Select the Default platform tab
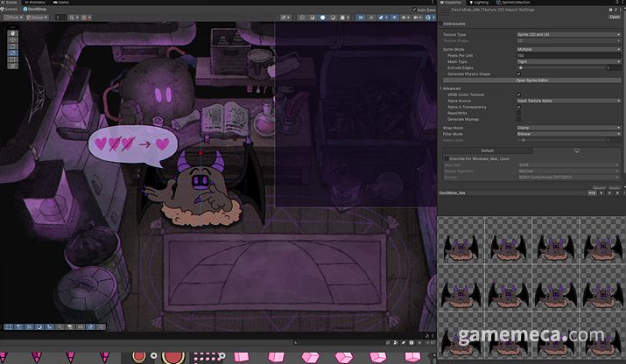The width and height of the screenshot is (626, 364). pyautogui.click(x=488, y=150)
